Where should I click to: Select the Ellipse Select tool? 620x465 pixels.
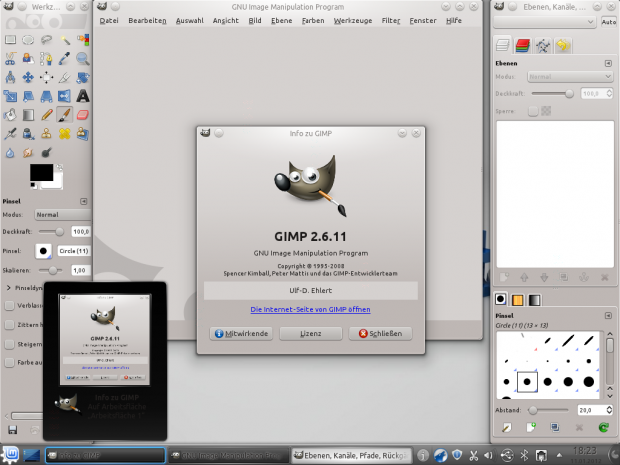click(x=28, y=40)
